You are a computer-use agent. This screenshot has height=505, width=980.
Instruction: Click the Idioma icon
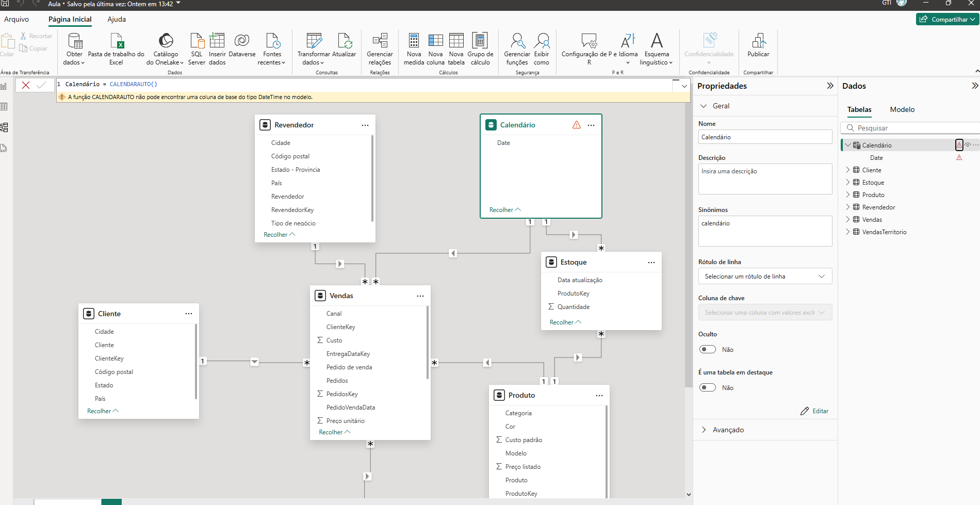click(x=628, y=41)
